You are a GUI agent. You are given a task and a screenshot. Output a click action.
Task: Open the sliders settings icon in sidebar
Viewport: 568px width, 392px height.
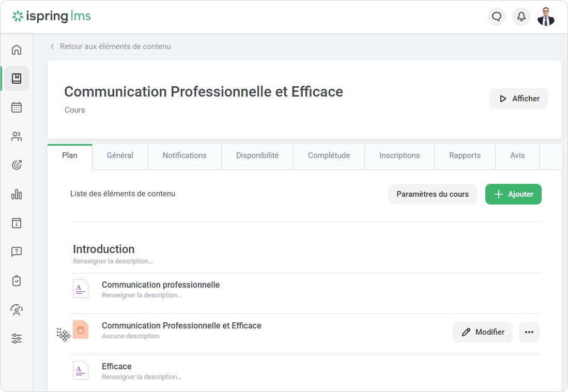click(17, 339)
